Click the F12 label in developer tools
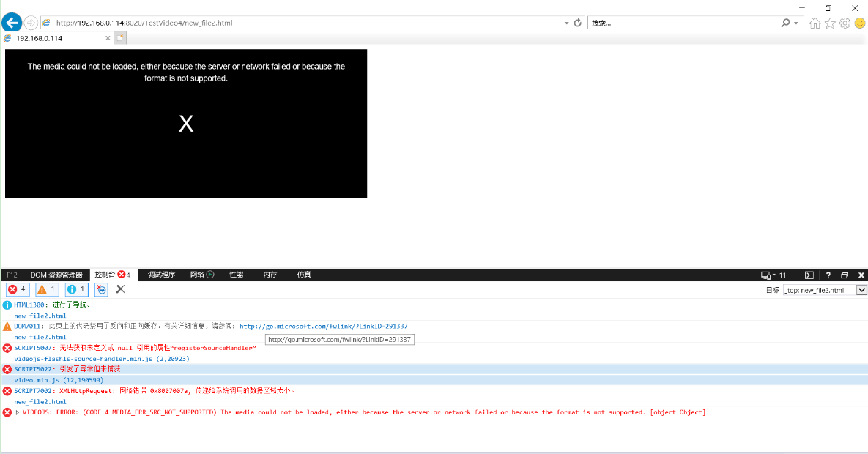 click(x=12, y=275)
